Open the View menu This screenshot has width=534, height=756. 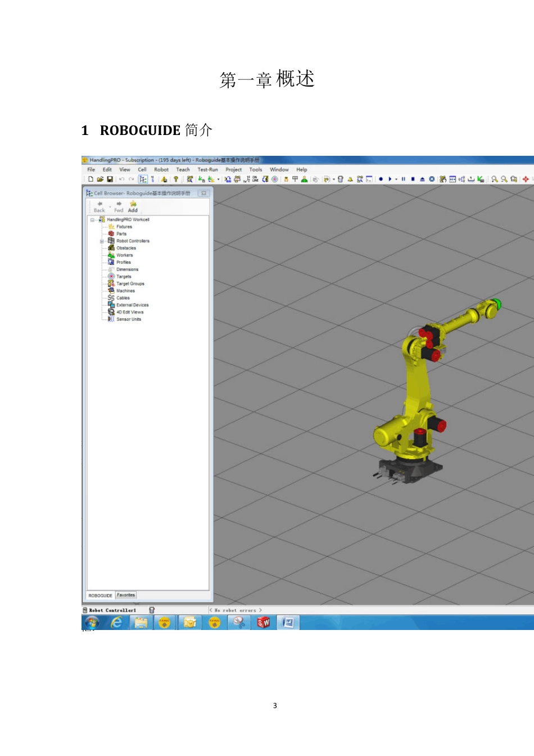[x=125, y=169]
